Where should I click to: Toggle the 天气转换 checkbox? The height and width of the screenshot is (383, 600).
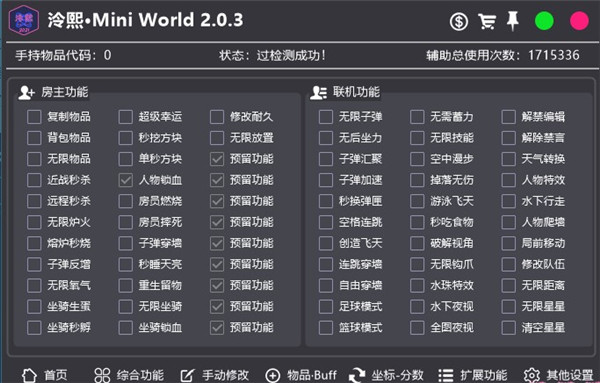509,159
